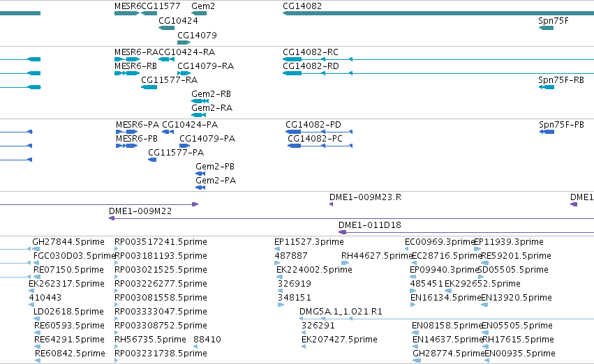Open EST EP11527.3prime
The image size is (594, 364).
coord(309,242)
